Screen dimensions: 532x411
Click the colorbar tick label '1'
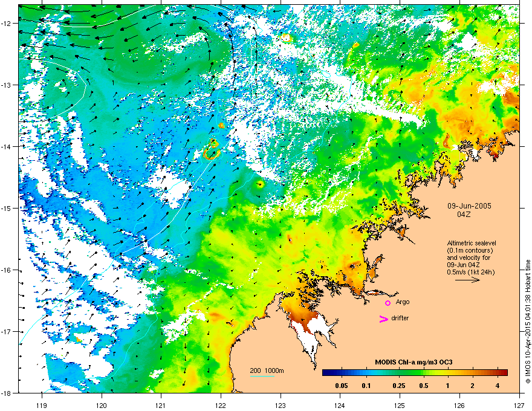(448, 386)
